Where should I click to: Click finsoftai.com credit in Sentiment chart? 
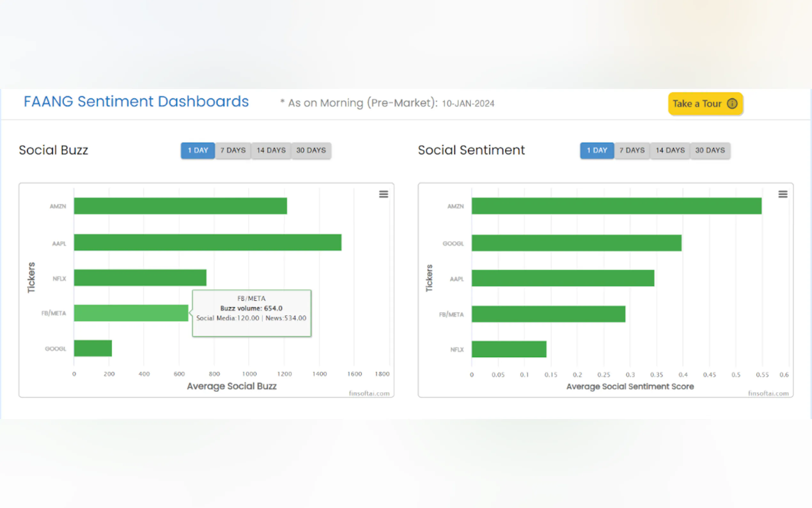coord(768,393)
